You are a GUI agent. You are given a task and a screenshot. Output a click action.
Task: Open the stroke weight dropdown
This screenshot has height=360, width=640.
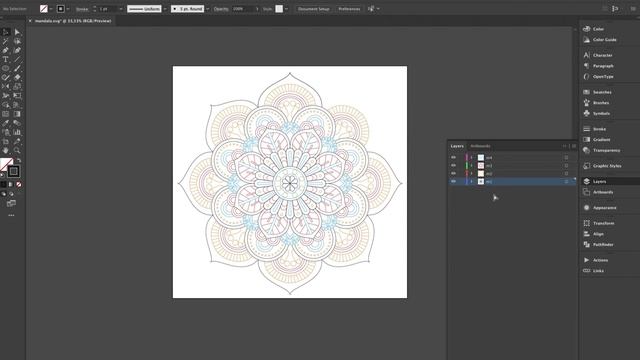pyautogui.click(x=121, y=9)
